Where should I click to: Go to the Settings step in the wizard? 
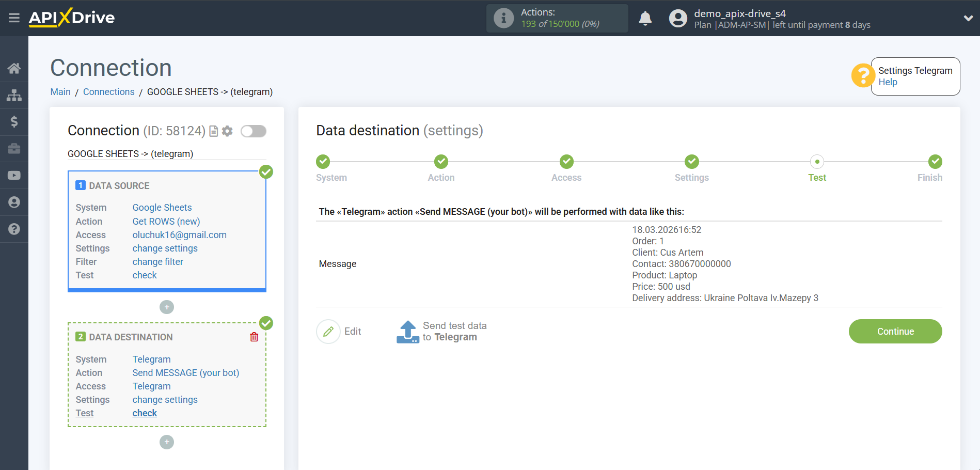(691, 162)
